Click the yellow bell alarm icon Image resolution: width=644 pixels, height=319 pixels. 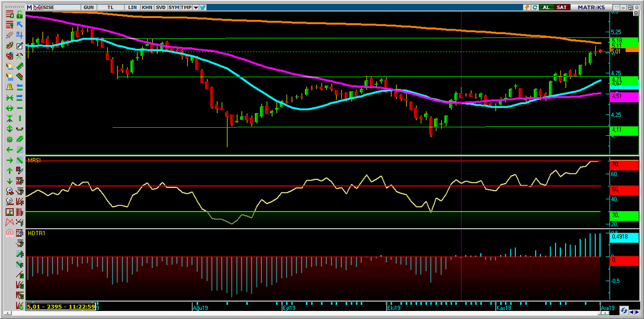pyautogui.click(x=10, y=87)
